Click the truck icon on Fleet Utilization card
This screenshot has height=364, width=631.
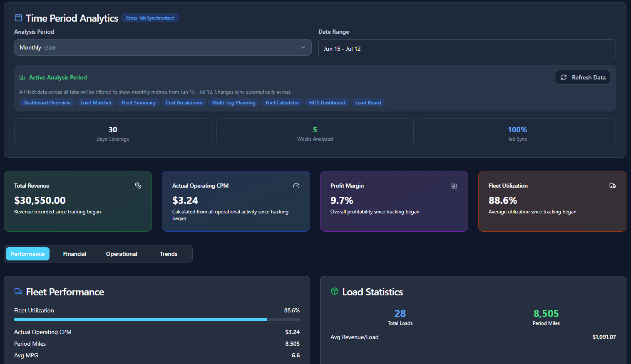(x=613, y=186)
